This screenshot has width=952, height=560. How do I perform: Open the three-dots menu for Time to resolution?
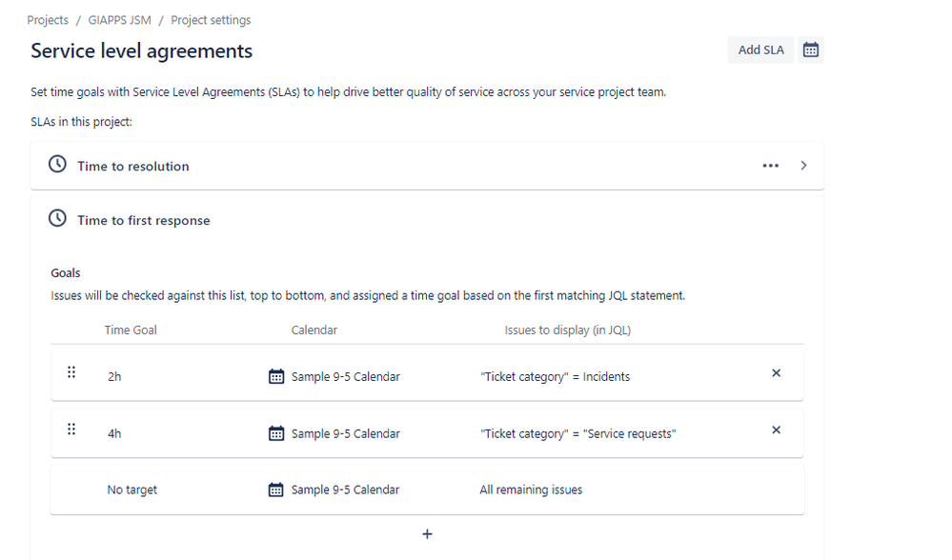[771, 166]
